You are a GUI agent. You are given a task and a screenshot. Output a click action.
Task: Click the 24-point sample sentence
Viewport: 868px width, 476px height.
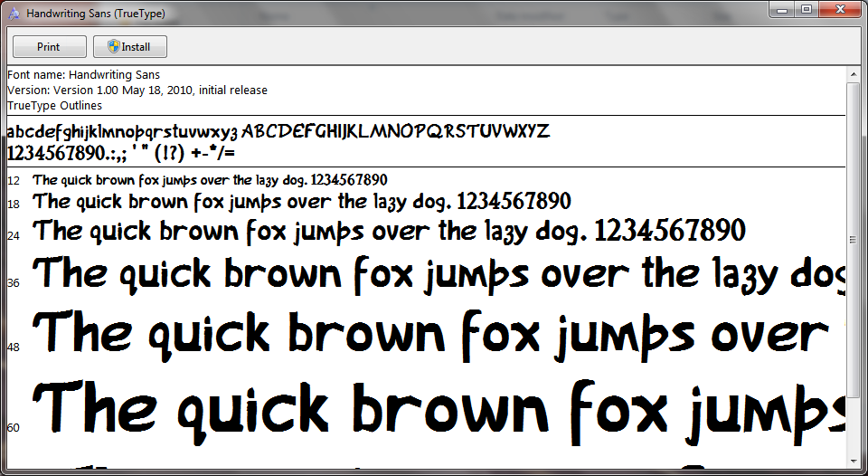tap(390, 231)
